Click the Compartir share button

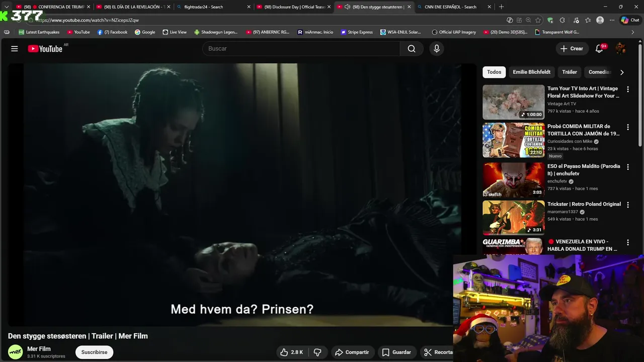pos(352,352)
